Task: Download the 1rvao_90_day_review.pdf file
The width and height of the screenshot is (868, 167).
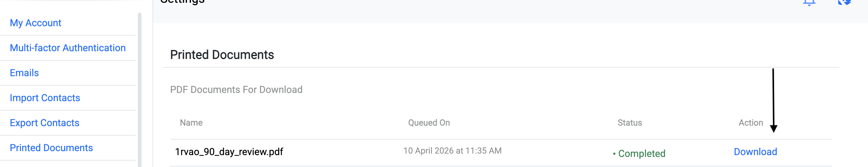Action: click(755, 152)
